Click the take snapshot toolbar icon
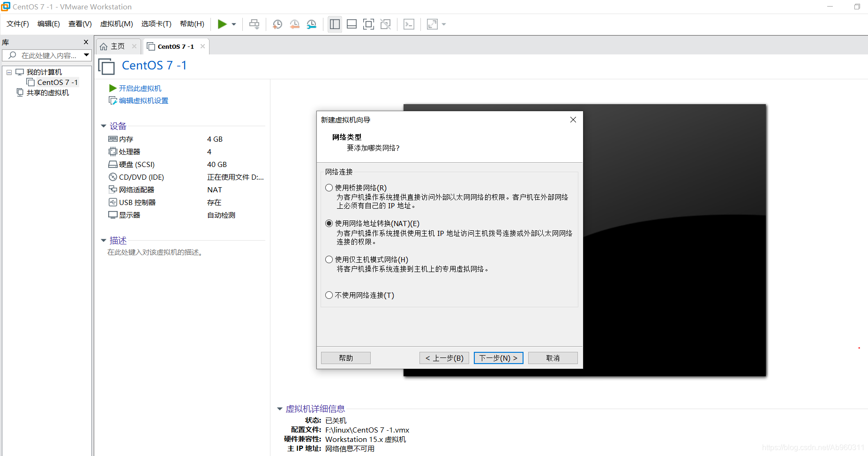Image resolution: width=868 pixels, height=456 pixels. click(x=277, y=24)
